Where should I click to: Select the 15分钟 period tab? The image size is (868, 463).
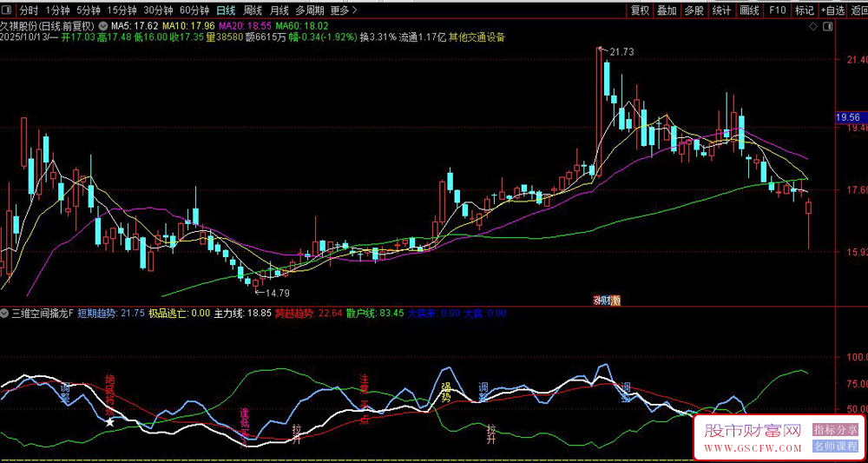(122, 10)
